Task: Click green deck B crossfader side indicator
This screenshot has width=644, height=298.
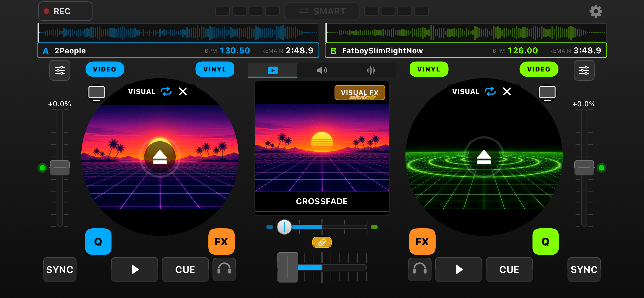Action: coord(374,227)
